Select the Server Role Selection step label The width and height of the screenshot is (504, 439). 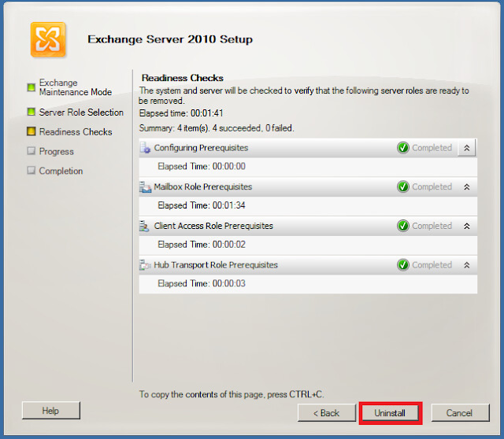(x=81, y=113)
